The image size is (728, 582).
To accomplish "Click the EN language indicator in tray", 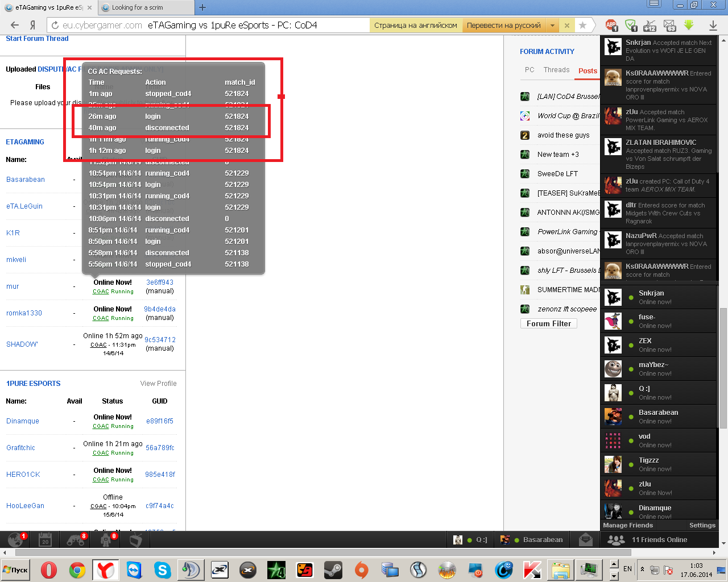I will [628, 568].
